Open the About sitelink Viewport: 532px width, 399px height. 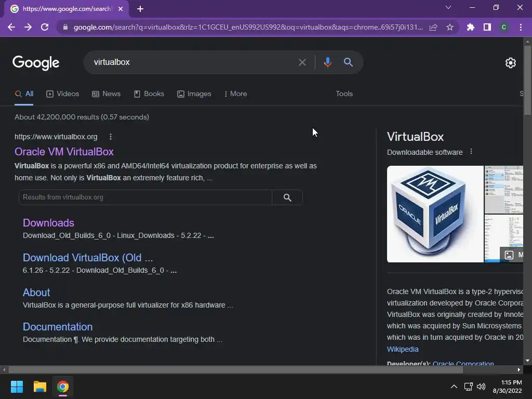click(x=36, y=292)
